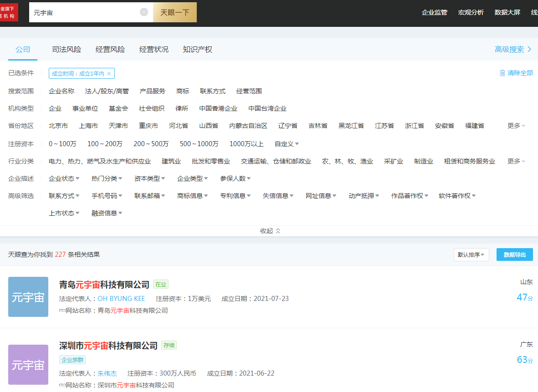538x392 pixels.
Task: Open the 默认排序 sorting dropdown
Action: pyautogui.click(x=471, y=255)
